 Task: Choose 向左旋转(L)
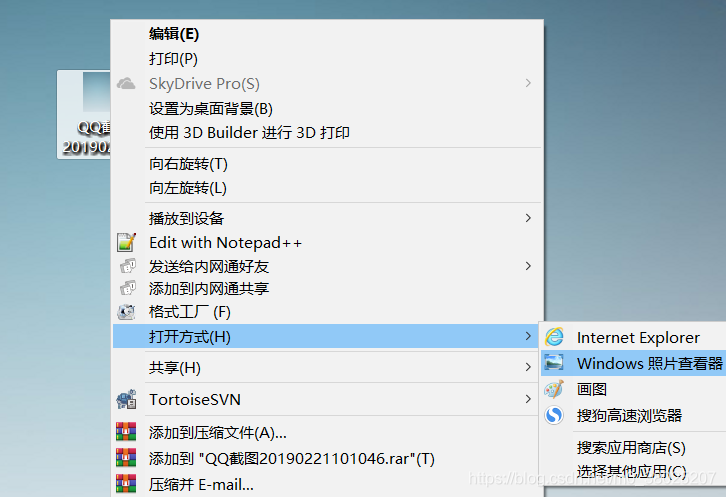[x=327, y=188]
